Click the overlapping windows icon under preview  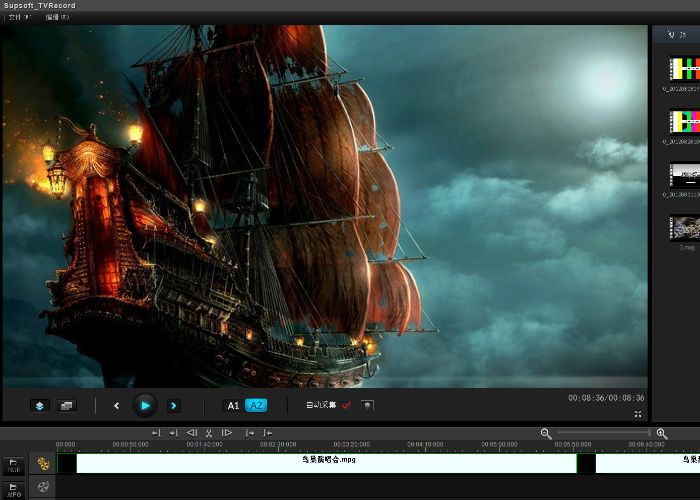67,406
